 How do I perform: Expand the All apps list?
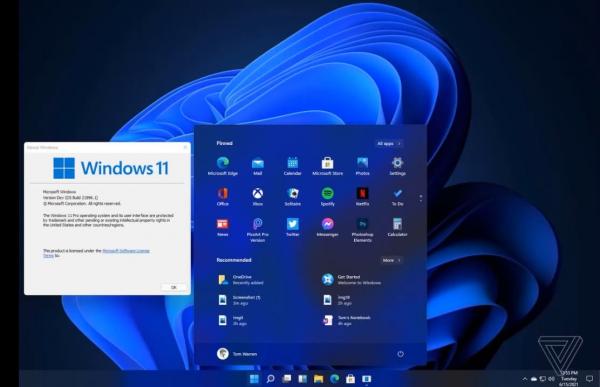(x=389, y=144)
